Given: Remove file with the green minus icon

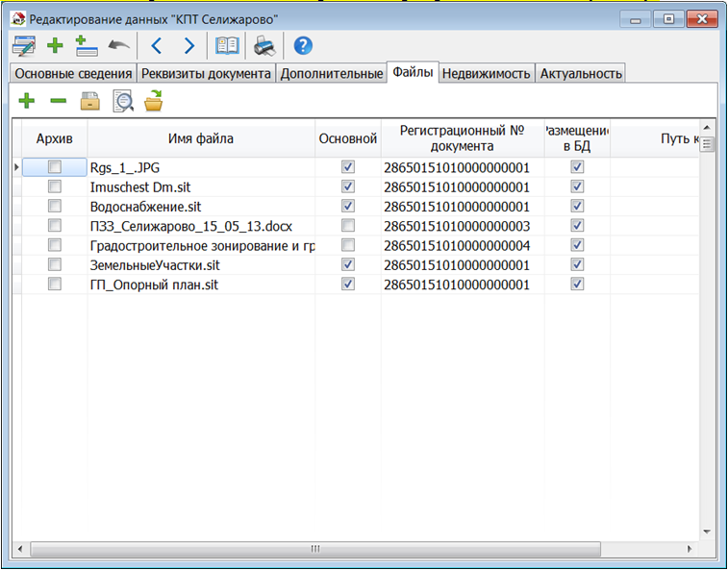Looking at the screenshot, I should tap(58, 101).
